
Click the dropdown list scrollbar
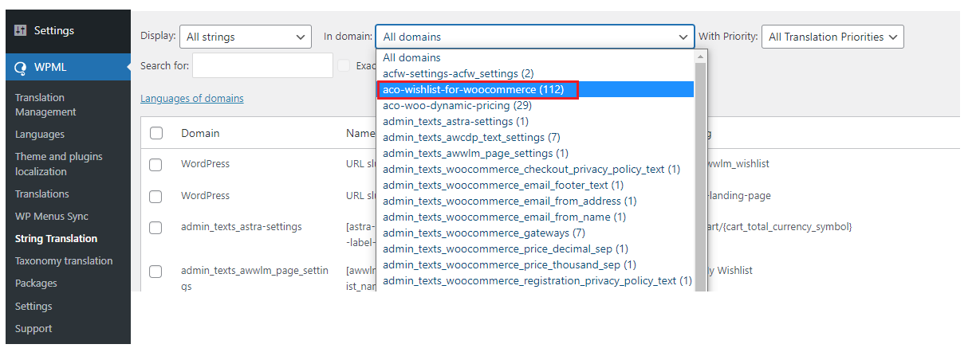[701, 178]
